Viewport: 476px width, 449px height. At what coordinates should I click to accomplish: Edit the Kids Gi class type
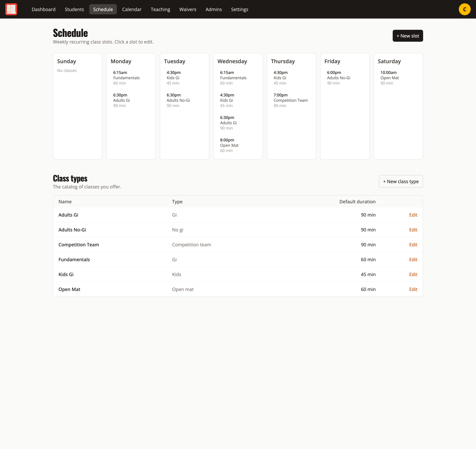[413, 274]
